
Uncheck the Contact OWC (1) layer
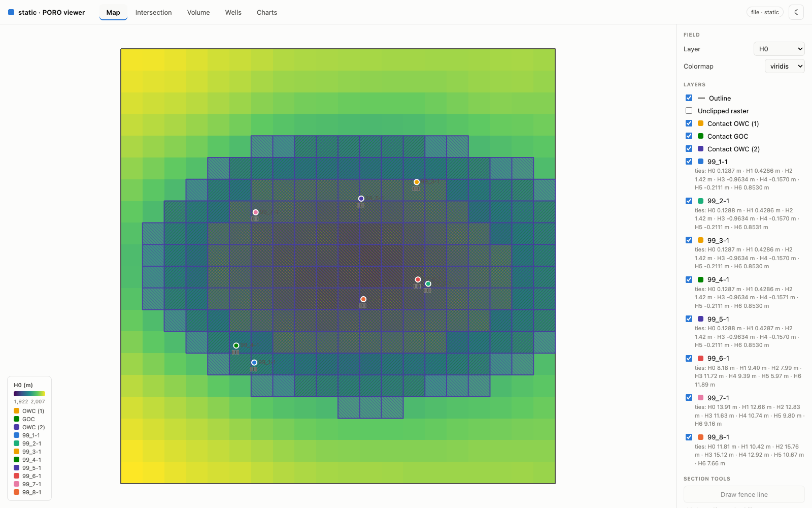(689, 123)
